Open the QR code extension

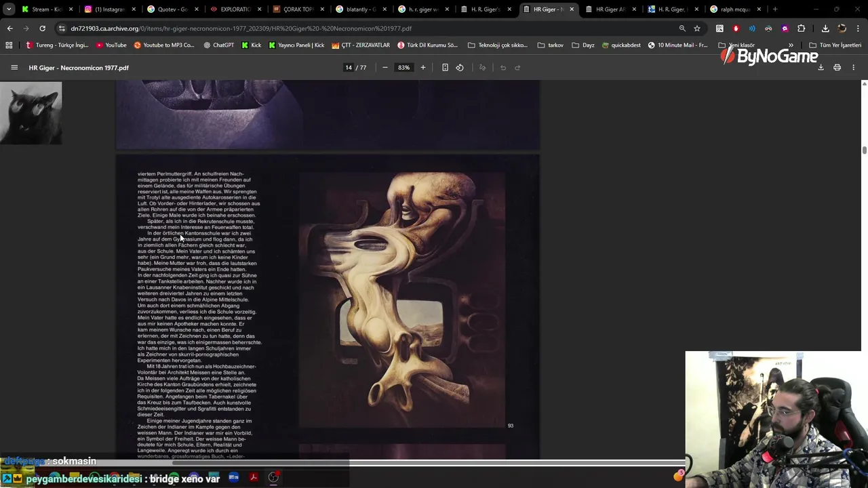719,28
